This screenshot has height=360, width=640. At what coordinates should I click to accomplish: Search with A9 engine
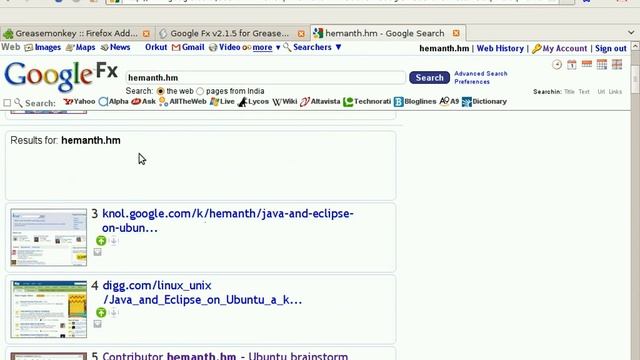coord(449,102)
